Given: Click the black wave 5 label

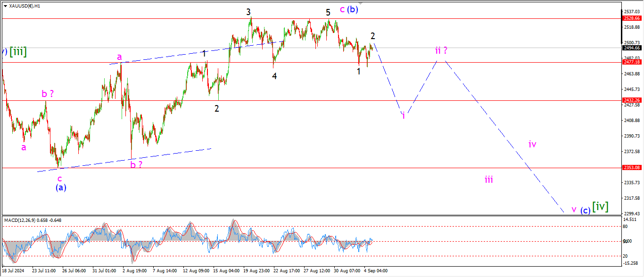Looking at the screenshot, I should [x=328, y=13].
